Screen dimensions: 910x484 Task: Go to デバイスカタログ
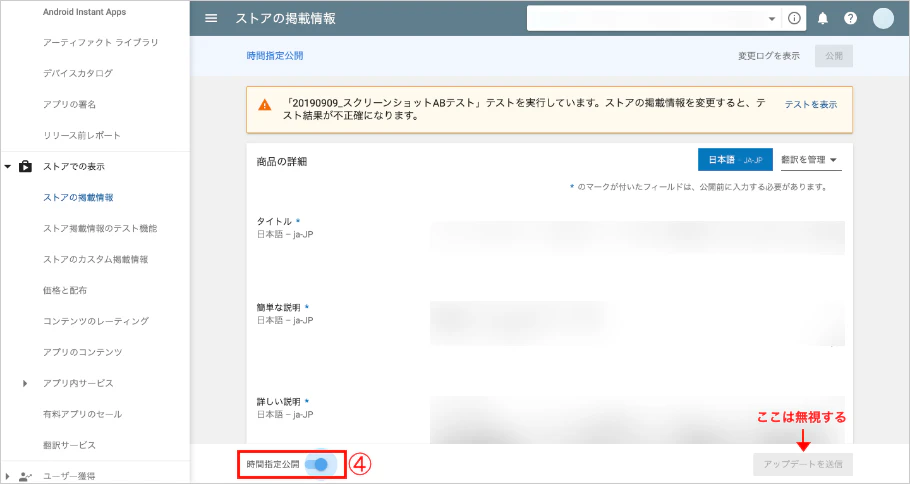(78, 74)
